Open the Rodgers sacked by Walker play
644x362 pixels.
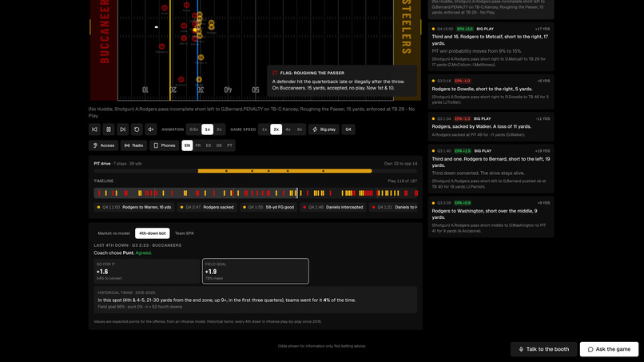(x=491, y=126)
